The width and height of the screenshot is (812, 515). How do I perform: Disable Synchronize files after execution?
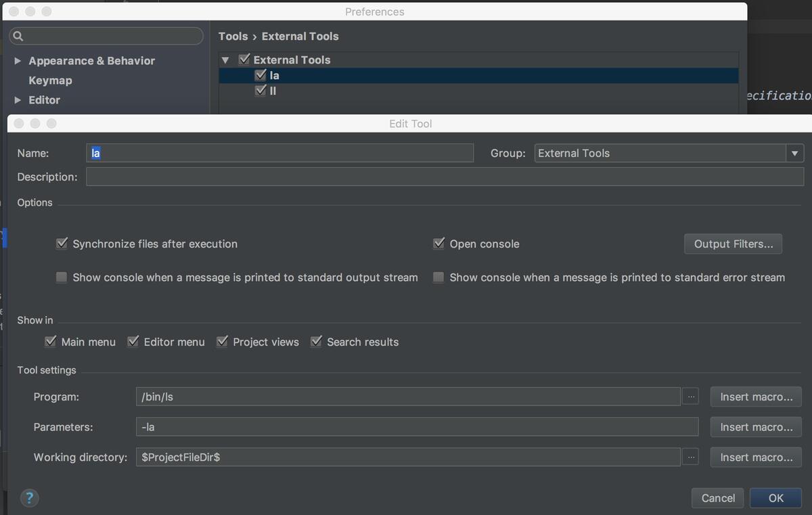62,244
